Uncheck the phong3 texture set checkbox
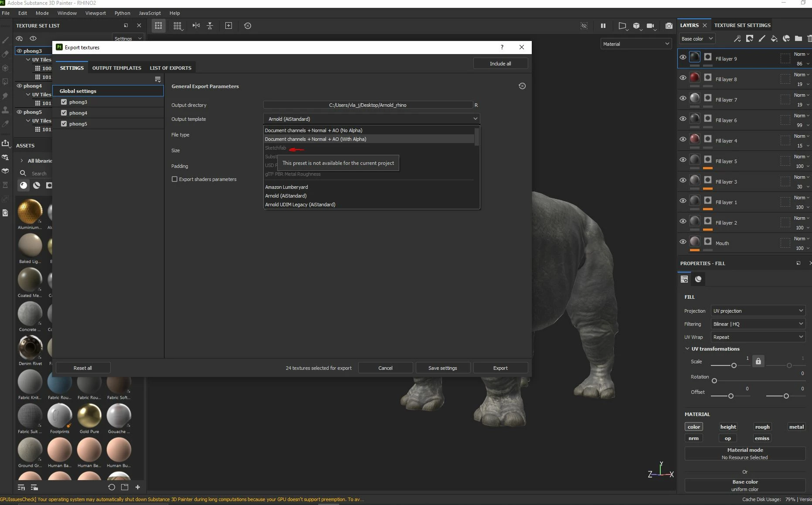 (64, 102)
